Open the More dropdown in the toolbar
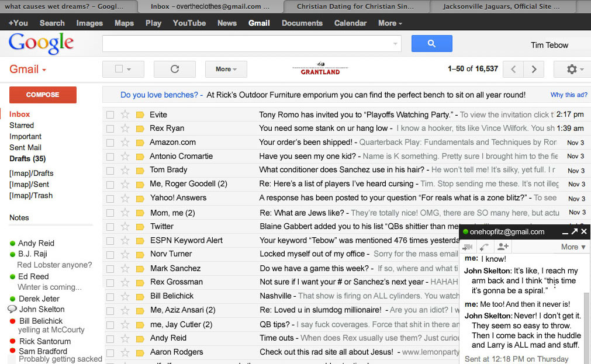Viewport: 591px width, 364px height. tap(226, 69)
